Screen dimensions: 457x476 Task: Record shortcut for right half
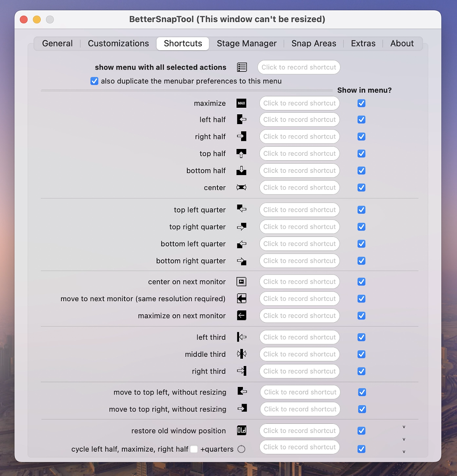tap(300, 137)
